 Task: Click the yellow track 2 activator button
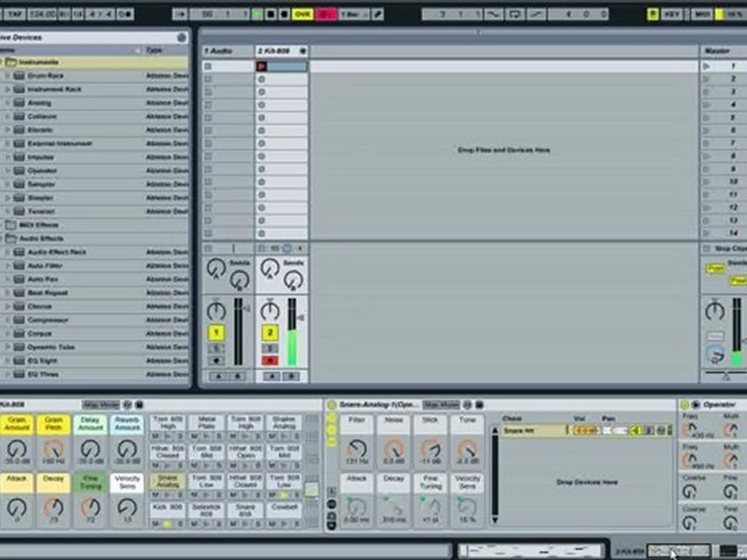point(270,332)
